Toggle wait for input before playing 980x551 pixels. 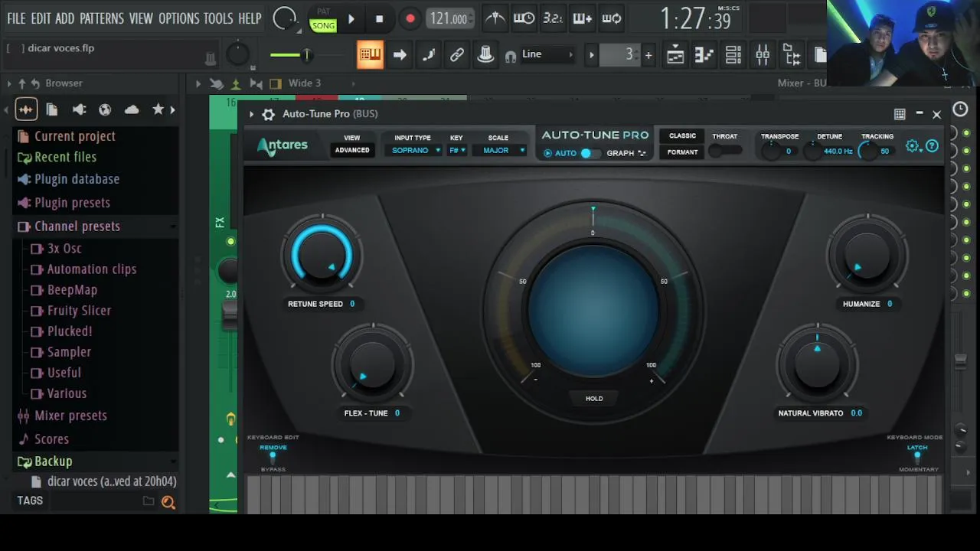524,18
